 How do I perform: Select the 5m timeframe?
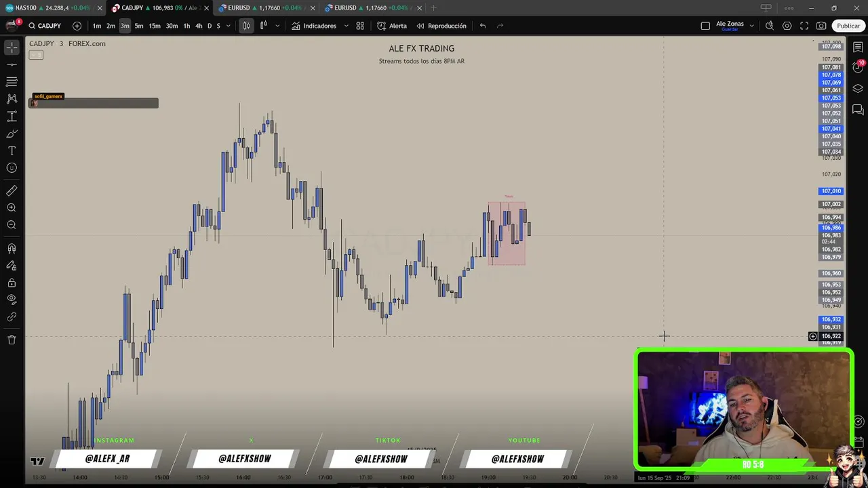pos(139,26)
